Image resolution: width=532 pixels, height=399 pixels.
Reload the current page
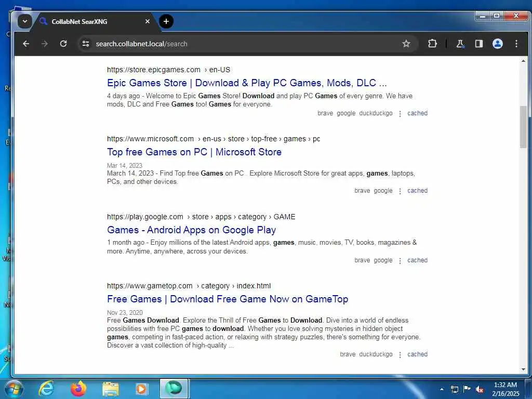click(63, 44)
